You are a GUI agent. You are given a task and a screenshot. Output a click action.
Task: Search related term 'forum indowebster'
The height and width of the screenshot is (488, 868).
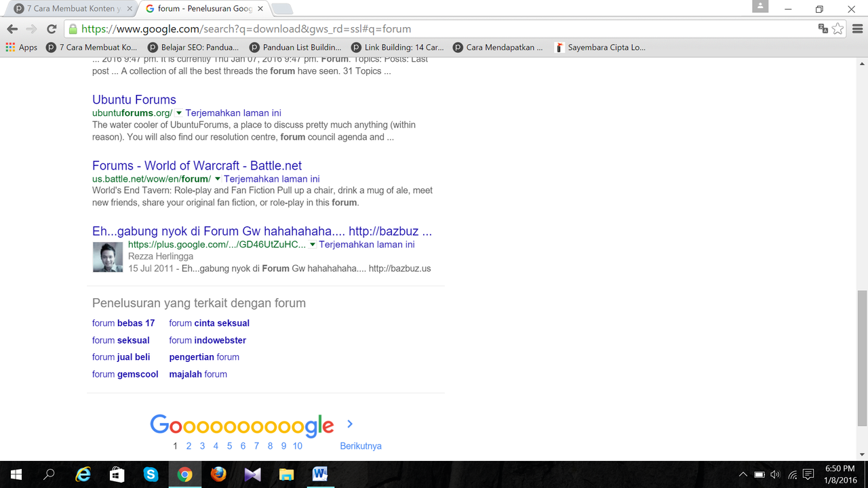pyautogui.click(x=208, y=340)
